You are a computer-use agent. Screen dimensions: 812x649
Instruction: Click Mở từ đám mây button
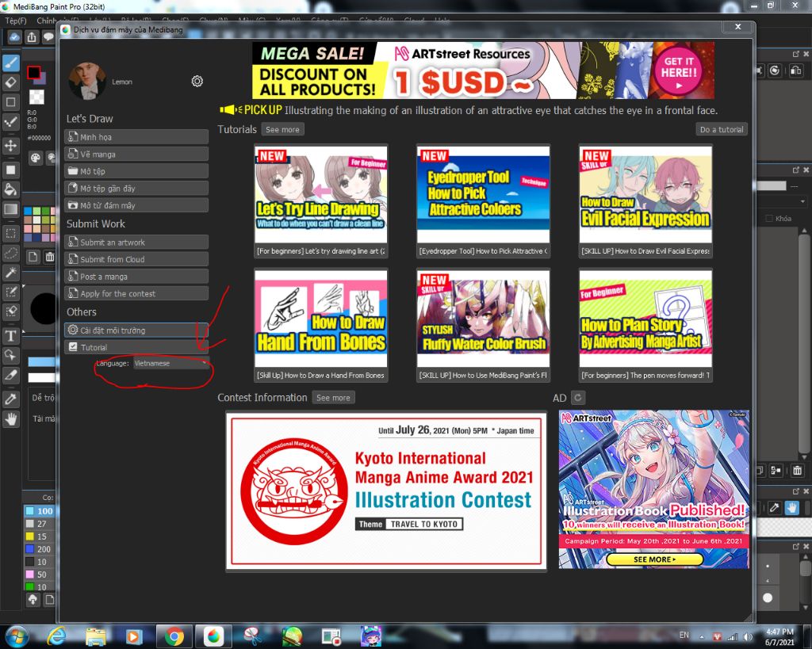point(136,205)
